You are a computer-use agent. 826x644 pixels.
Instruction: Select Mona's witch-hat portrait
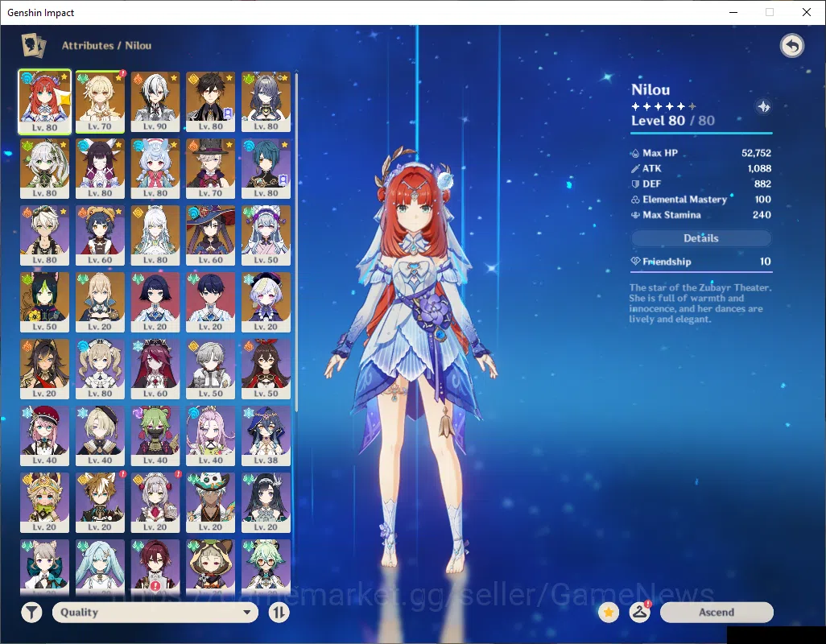point(211,235)
